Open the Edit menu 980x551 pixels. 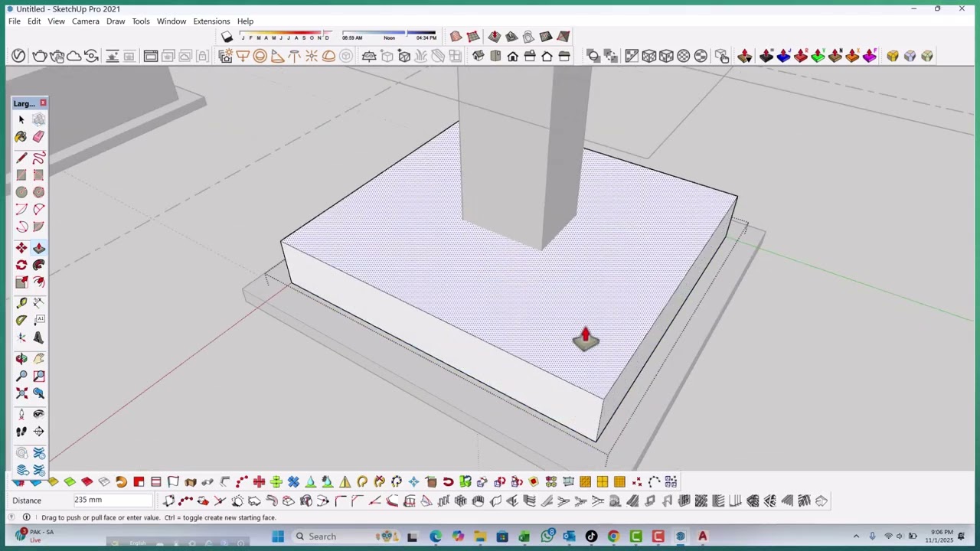coord(34,21)
